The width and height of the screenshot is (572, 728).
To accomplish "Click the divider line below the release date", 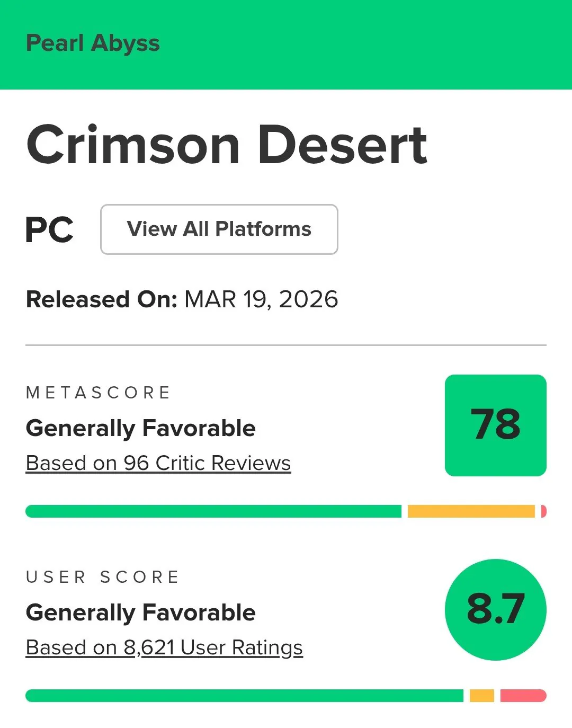I will (286, 345).
